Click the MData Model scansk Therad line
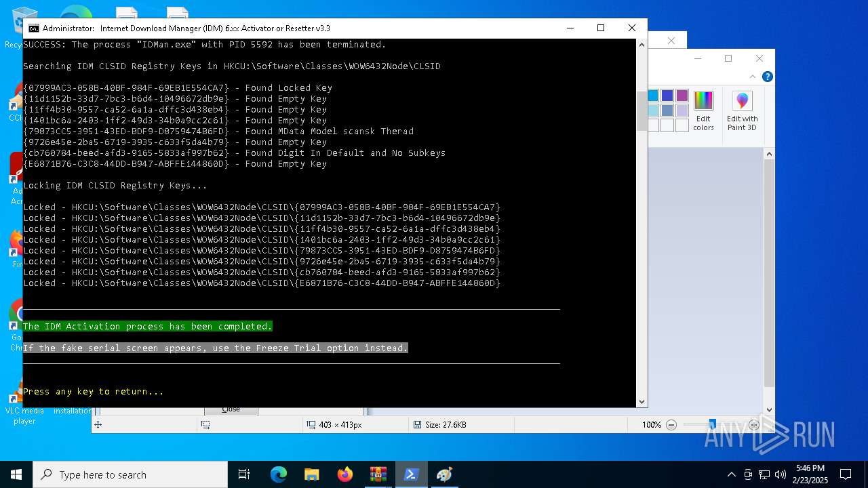Screen dimensions: 868x488 [x=218, y=131]
